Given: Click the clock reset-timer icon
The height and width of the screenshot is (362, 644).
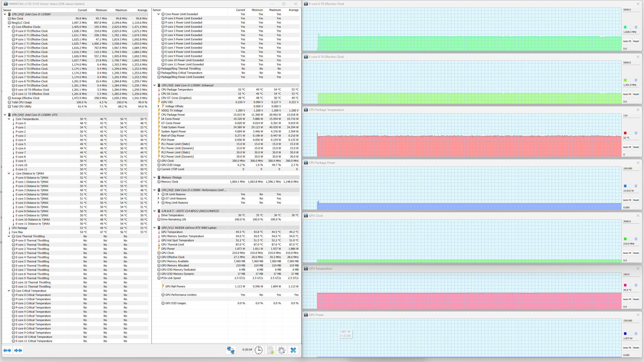Looking at the screenshot, I should point(258,350).
